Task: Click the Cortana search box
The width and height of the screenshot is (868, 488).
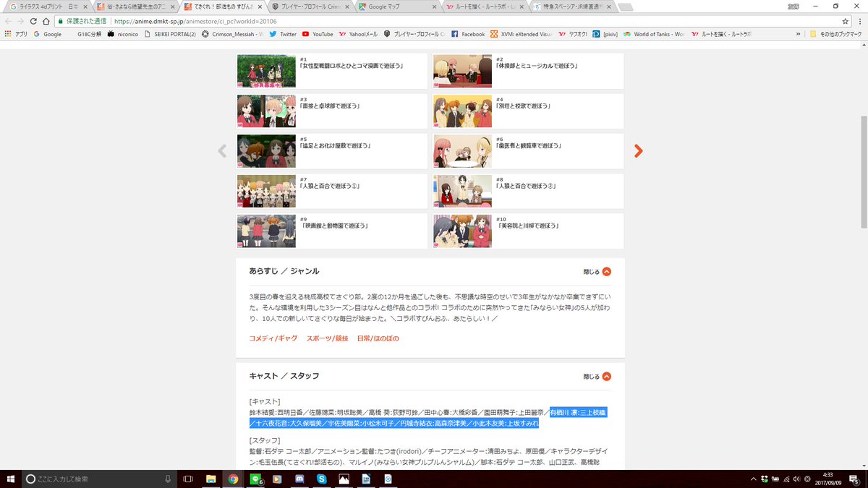Action: (98, 479)
